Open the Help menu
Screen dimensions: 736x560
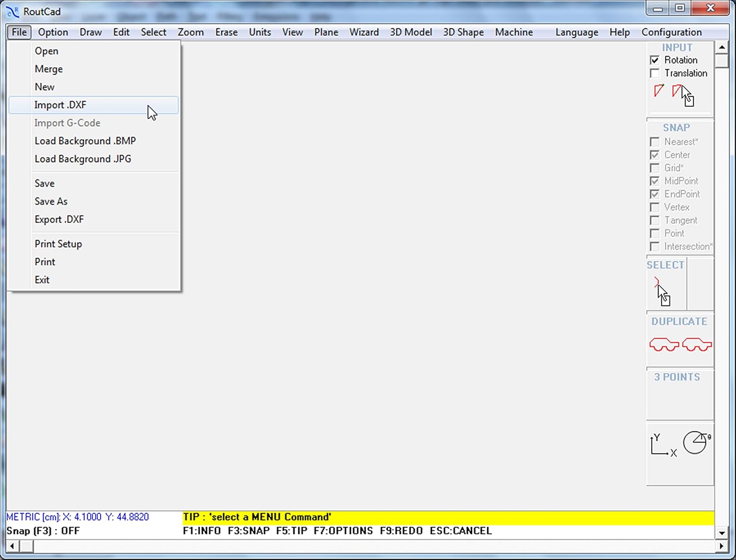620,32
